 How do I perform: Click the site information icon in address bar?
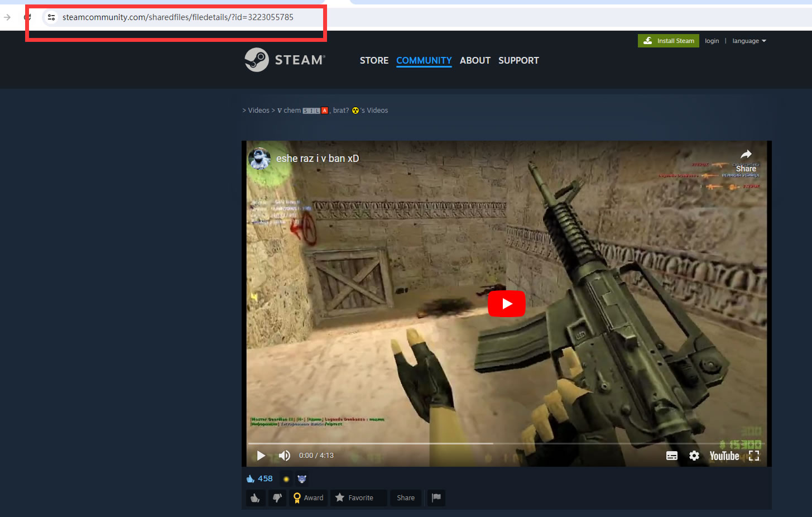pos(51,17)
